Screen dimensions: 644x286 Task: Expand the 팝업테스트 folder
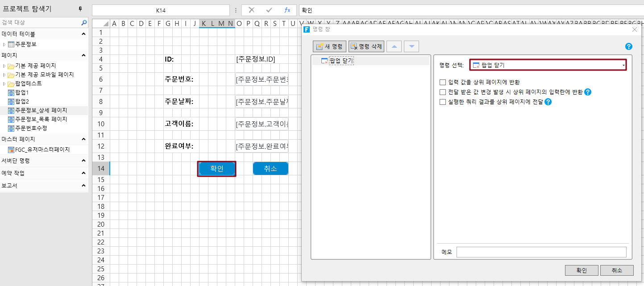point(4,84)
